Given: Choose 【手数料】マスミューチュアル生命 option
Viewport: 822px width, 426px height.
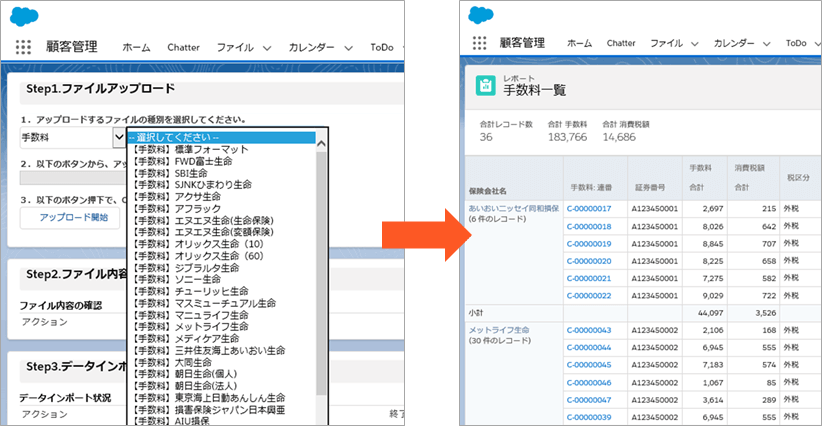Looking at the screenshot, I should (x=222, y=303).
